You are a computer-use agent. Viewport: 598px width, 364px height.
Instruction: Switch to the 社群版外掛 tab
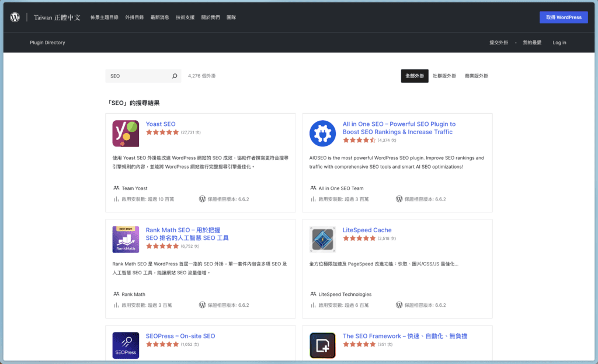[x=446, y=76]
